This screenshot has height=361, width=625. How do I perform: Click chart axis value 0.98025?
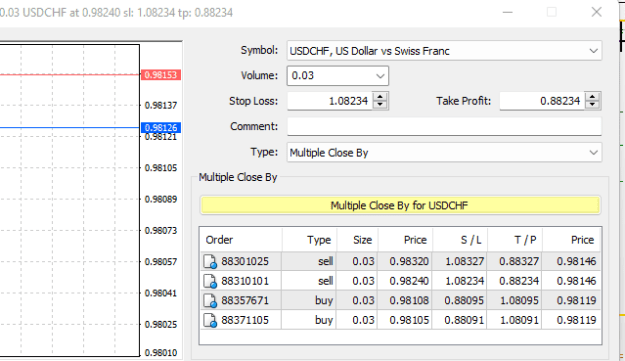pyautogui.click(x=161, y=324)
